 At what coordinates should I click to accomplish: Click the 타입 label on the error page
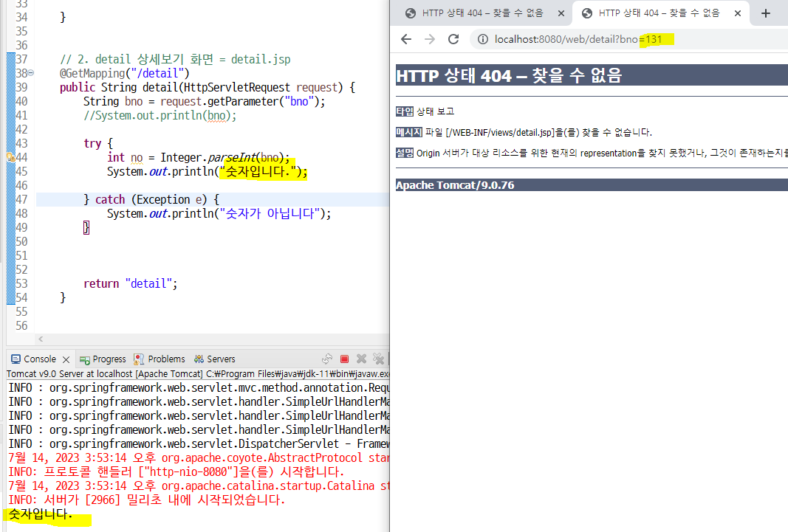tap(405, 111)
